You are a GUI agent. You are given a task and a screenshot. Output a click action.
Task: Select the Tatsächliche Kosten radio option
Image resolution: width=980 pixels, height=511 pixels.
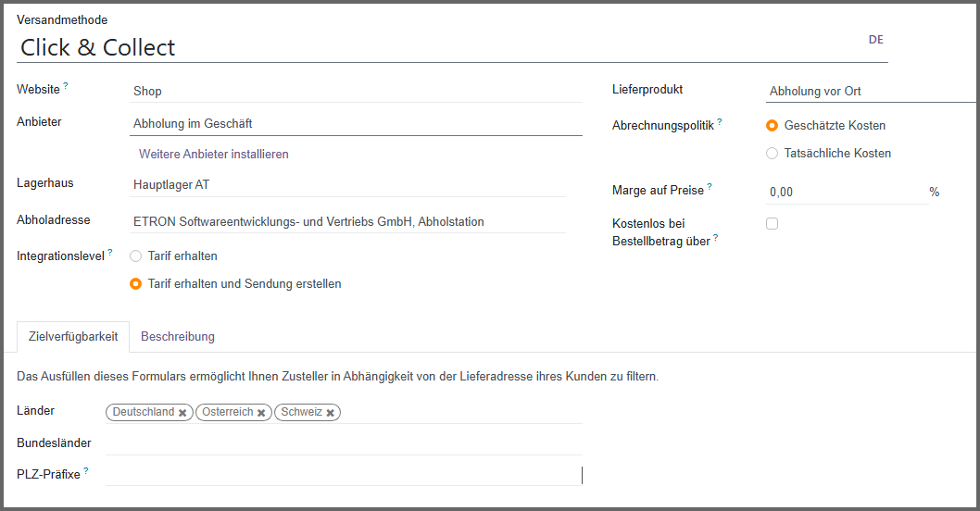pyautogui.click(x=773, y=154)
